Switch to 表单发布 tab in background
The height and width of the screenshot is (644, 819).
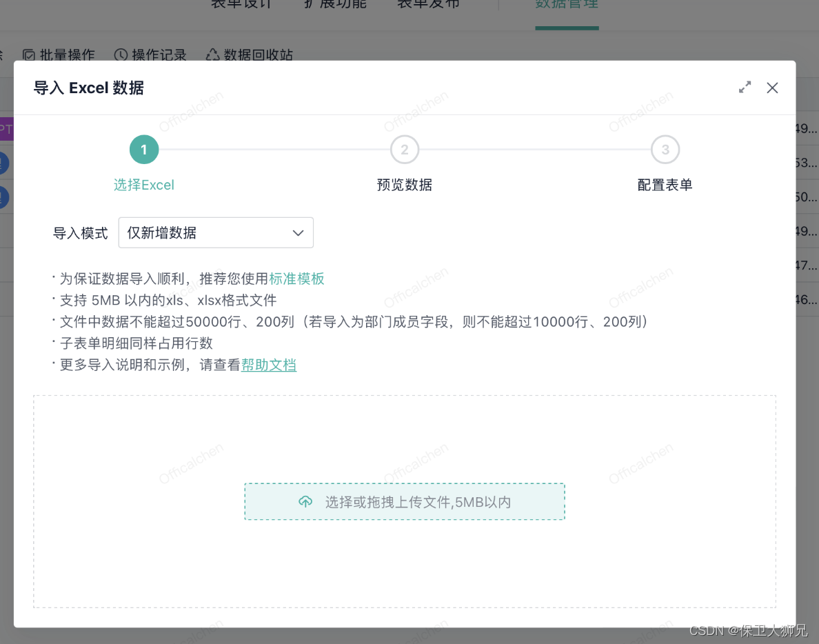[428, 4]
